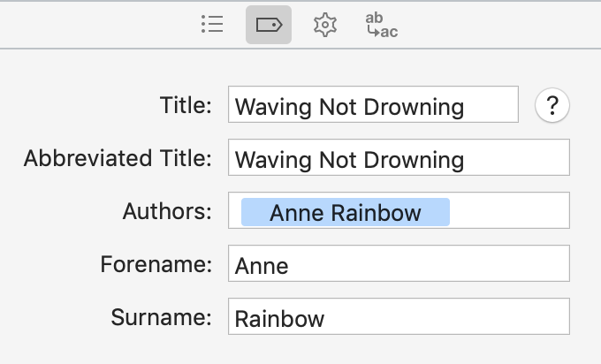Click the question mark help button
Screen dimensions: 601x364
coord(552,105)
